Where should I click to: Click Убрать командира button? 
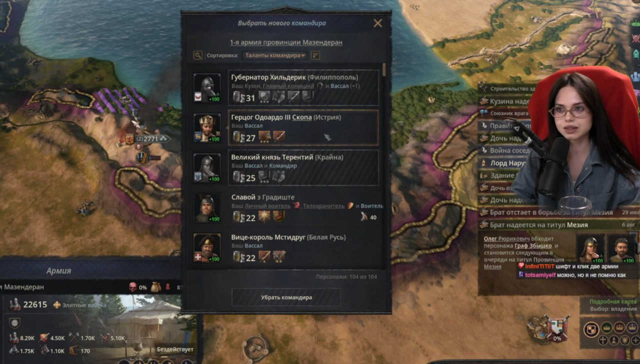pyautogui.click(x=286, y=297)
